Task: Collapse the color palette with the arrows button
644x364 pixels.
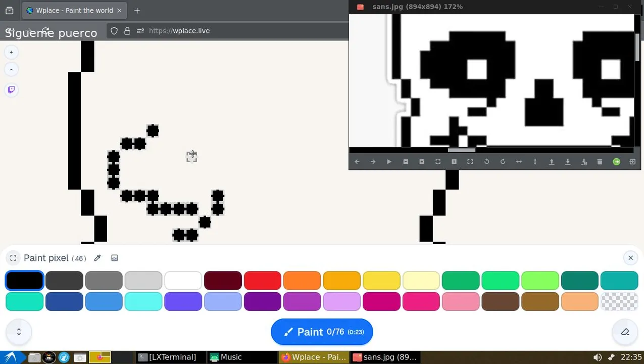Action: coord(19,332)
